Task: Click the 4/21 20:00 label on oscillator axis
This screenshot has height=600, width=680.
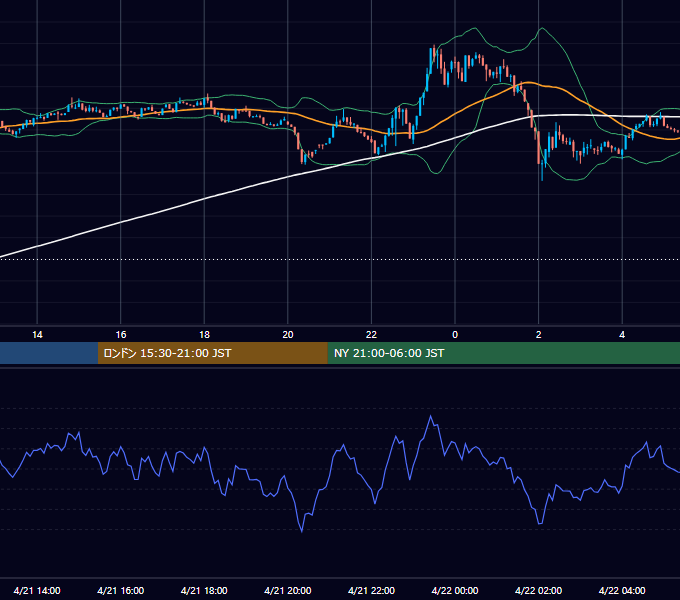Action: pos(288,590)
